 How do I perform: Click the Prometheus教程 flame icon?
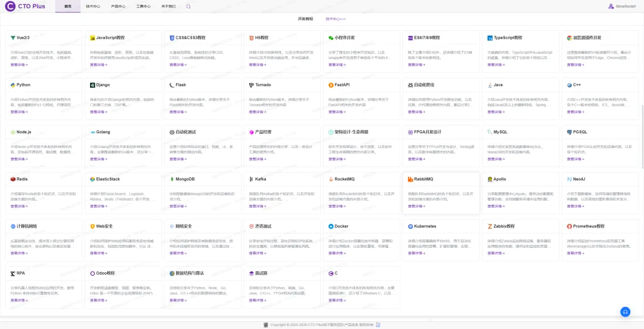569,227
